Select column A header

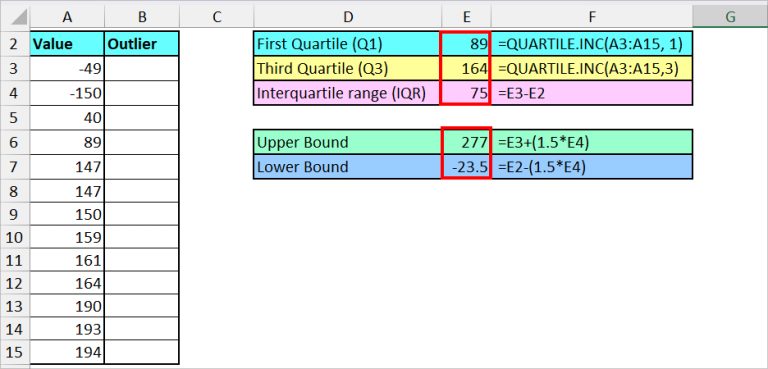tap(67, 17)
